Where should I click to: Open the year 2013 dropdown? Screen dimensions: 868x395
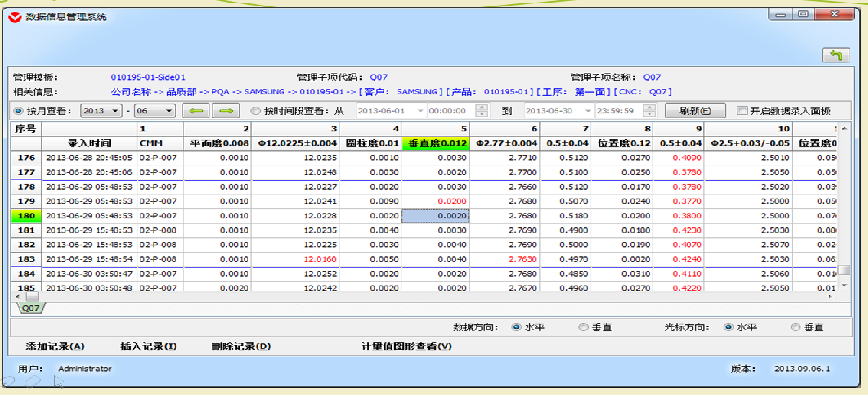pyautogui.click(x=115, y=111)
